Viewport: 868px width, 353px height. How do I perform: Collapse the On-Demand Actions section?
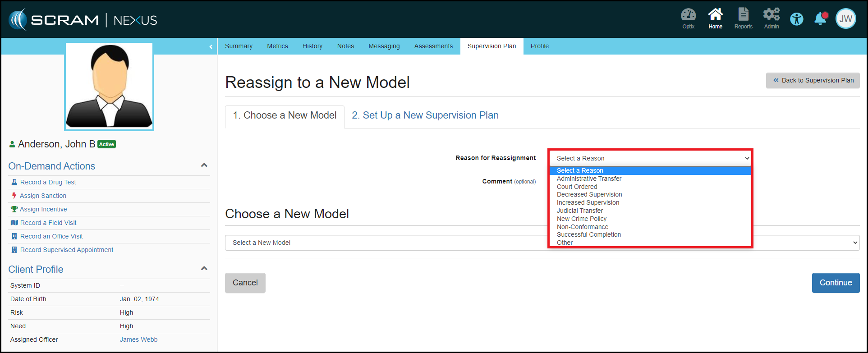coord(204,165)
